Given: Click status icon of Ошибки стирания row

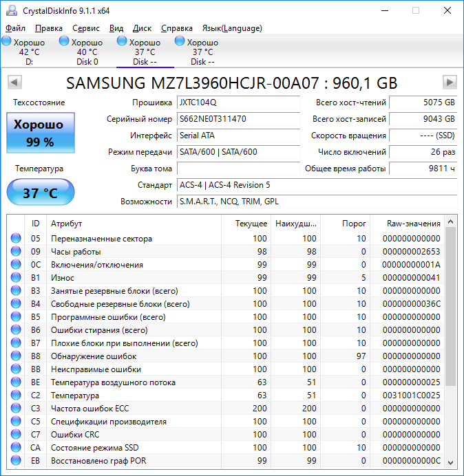Looking at the screenshot, I should tap(16, 329).
